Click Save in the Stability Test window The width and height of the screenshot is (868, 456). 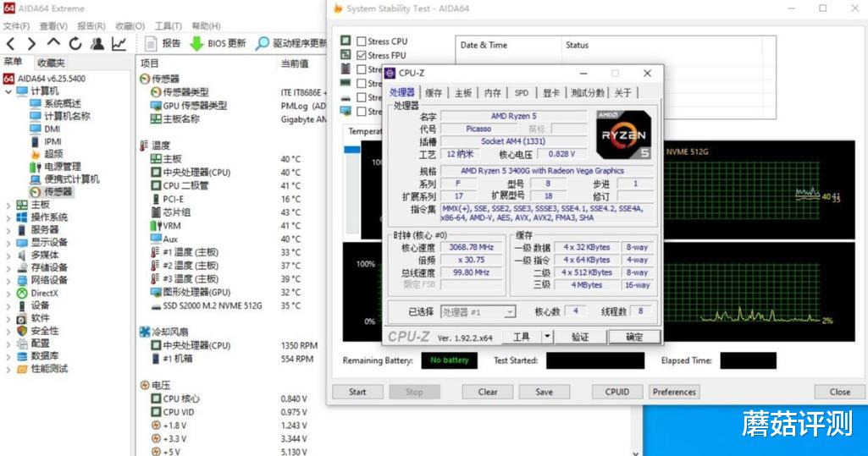[x=545, y=392]
